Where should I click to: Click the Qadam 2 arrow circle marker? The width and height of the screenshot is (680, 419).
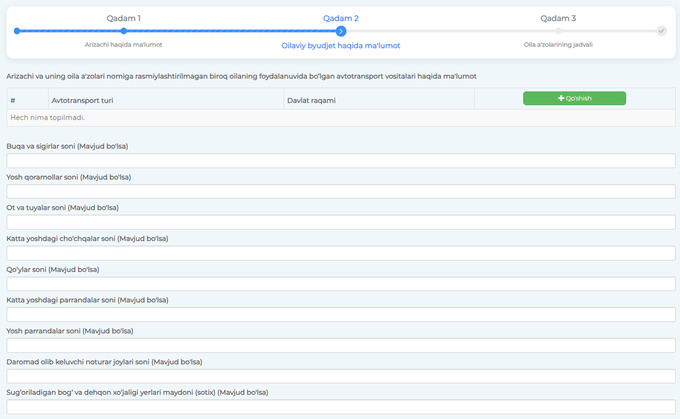(341, 31)
